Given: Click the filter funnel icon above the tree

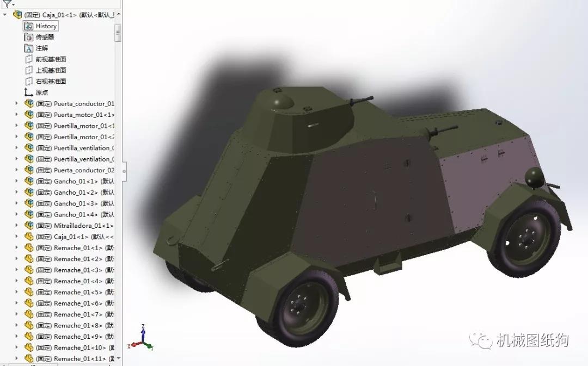Looking at the screenshot, I should point(7,4).
